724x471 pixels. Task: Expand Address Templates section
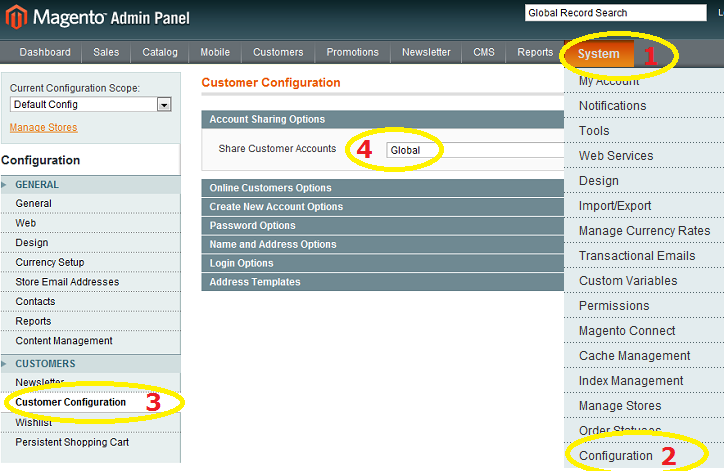pos(383,282)
